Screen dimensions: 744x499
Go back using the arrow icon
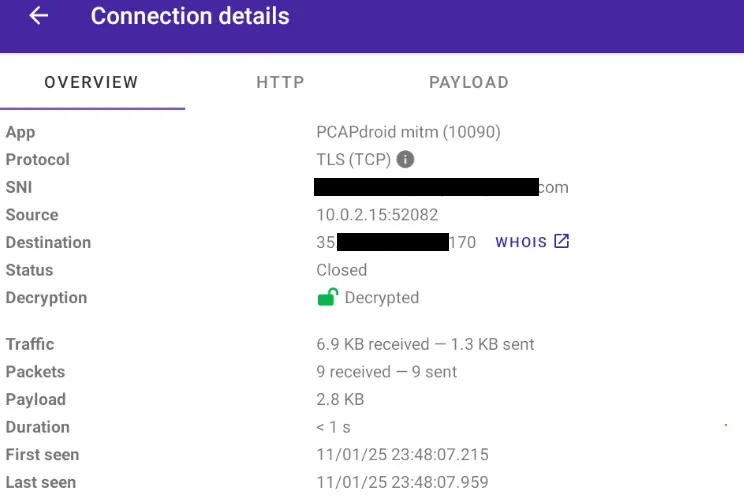point(39,16)
